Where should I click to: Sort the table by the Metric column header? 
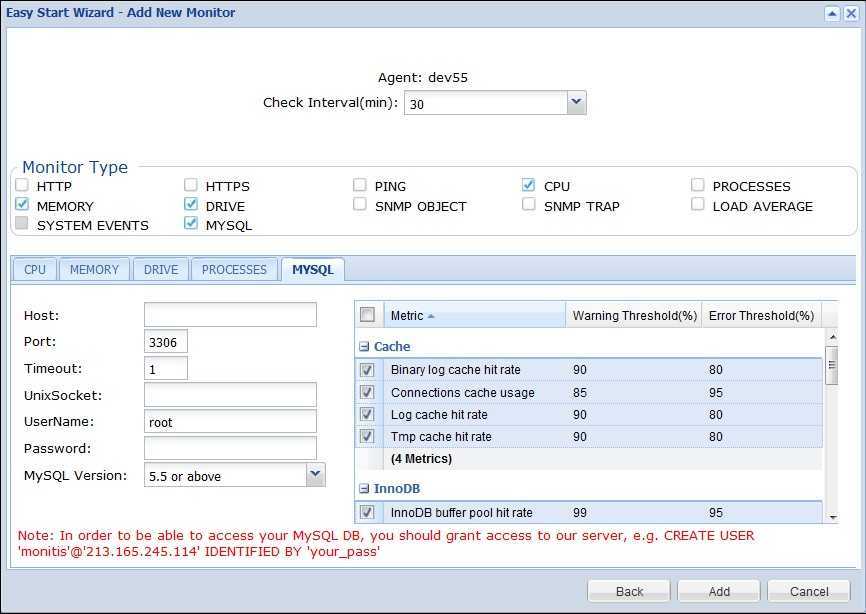tap(474, 315)
